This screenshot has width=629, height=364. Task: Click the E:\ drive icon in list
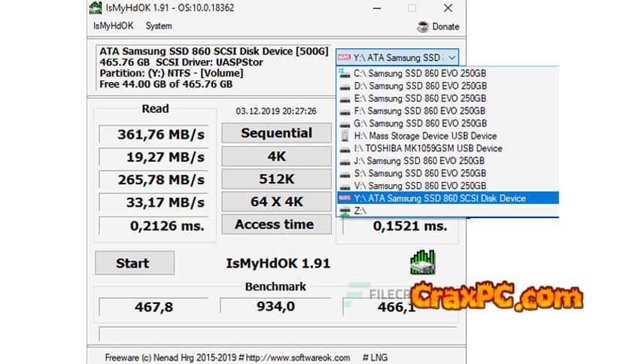point(345,99)
